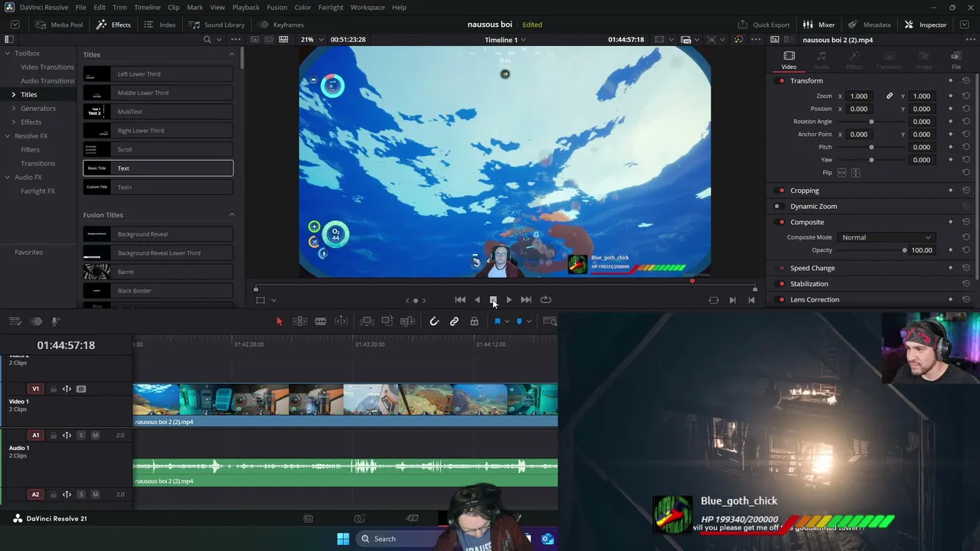Screen dimensions: 980x551
Task: Collapse the Fusion Titles section
Action: [x=232, y=215]
